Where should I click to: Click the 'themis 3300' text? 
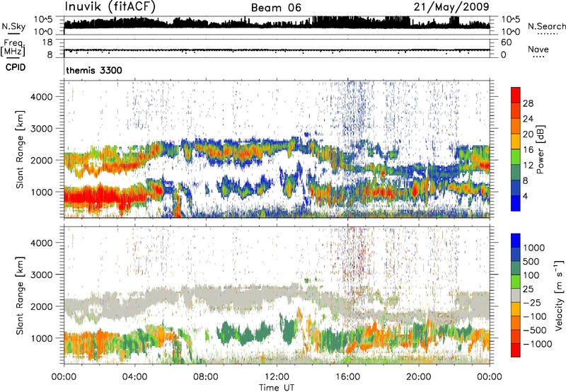pos(94,70)
